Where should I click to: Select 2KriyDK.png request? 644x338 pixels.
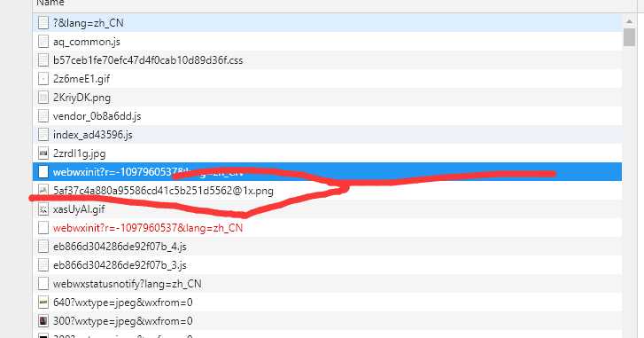click(x=327, y=98)
